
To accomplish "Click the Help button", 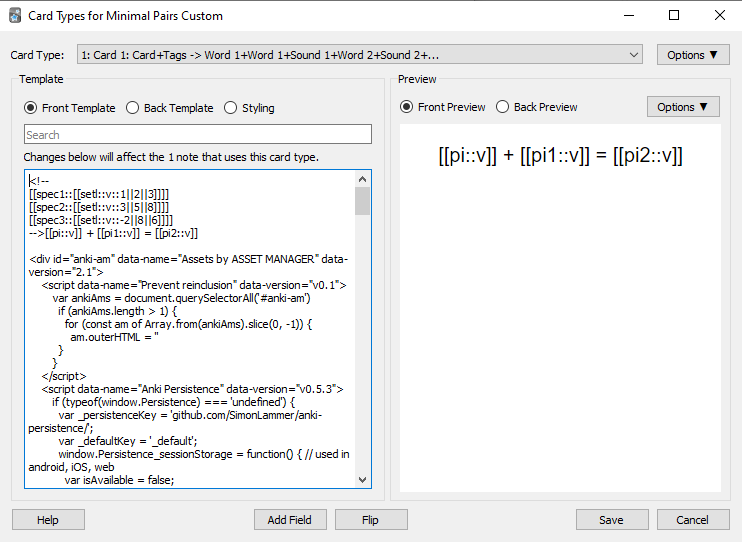I will [x=48, y=520].
